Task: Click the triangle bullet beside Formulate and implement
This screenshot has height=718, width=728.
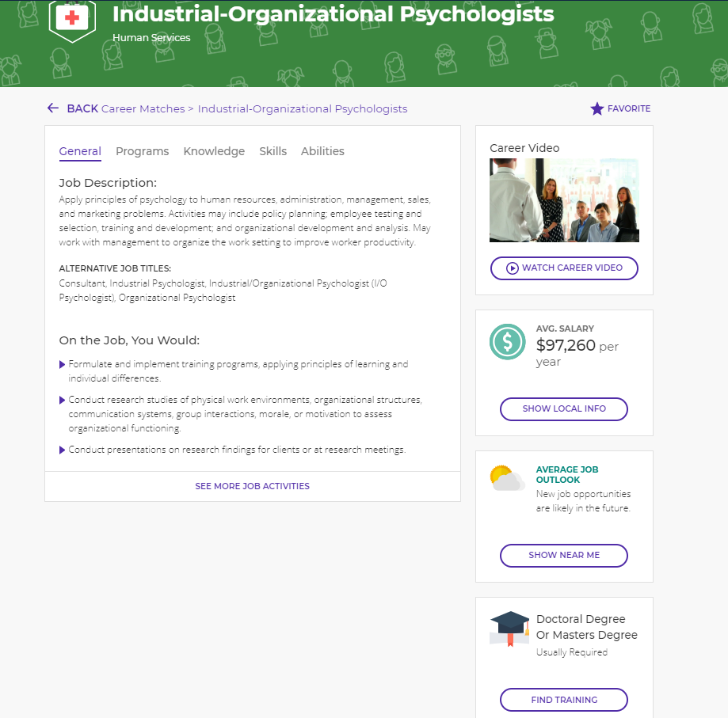Action: tap(62, 365)
